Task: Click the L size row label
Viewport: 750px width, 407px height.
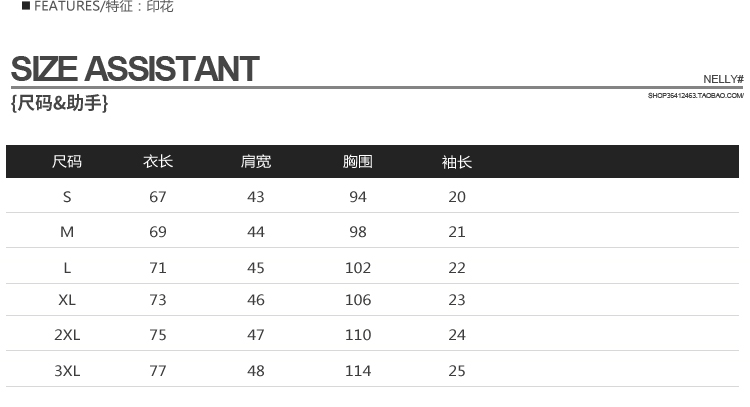Action: pos(67,268)
